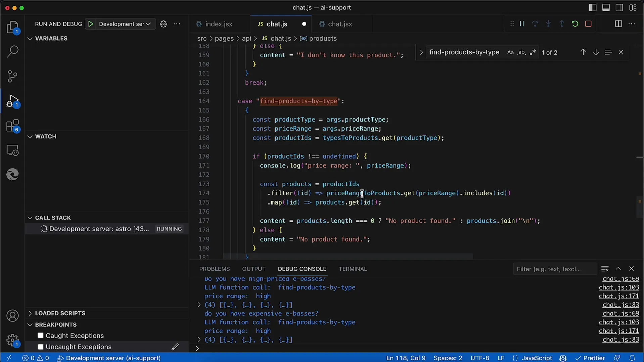Switch to index.jsx editor tab

219,24
